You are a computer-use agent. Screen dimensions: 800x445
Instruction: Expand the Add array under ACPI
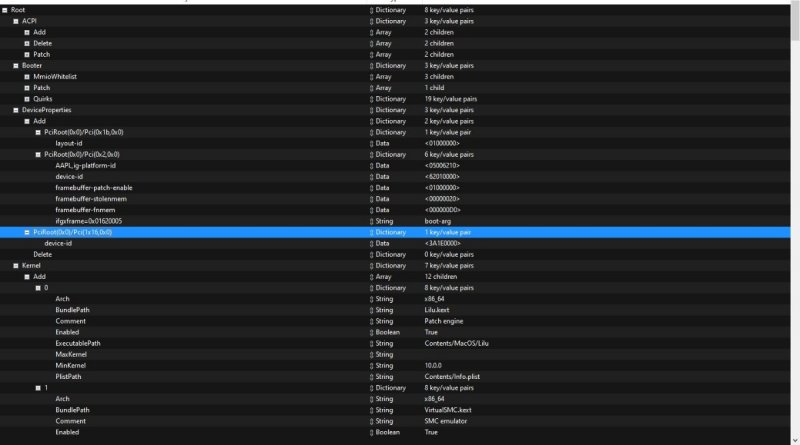click(27, 32)
